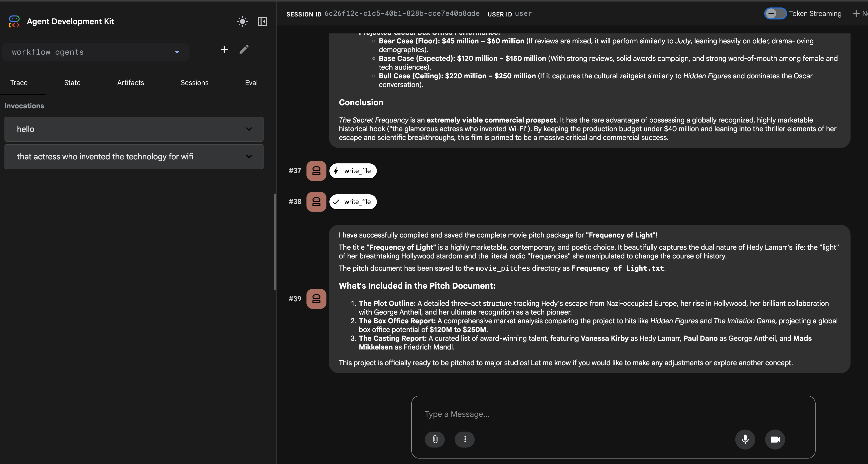Image resolution: width=868 pixels, height=464 pixels.
Task: Click the checkmark on write_file response
Action: pos(336,202)
